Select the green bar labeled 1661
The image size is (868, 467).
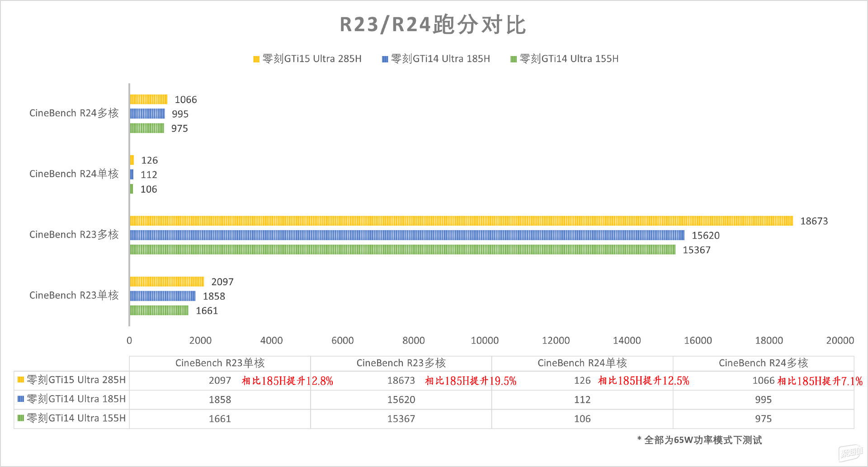coord(159,310)
